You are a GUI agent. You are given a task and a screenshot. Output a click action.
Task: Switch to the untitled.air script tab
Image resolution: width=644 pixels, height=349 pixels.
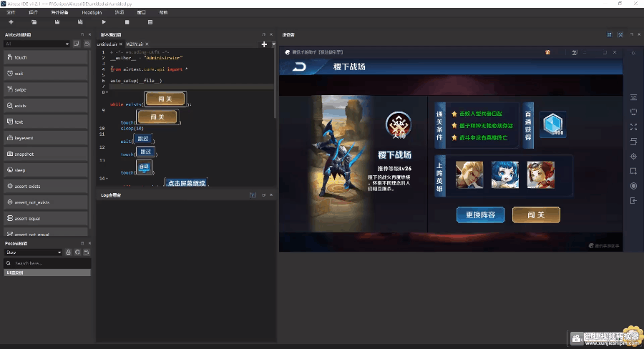click(108, 44)
